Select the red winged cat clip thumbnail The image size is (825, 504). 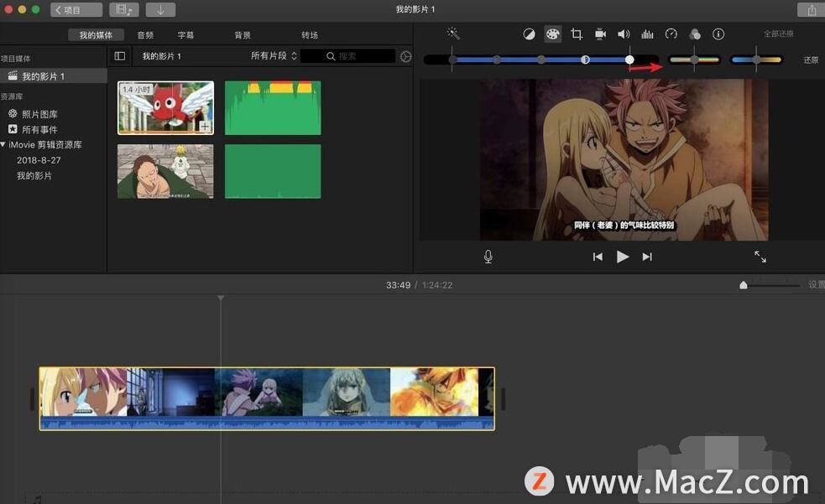coord(165,107)
